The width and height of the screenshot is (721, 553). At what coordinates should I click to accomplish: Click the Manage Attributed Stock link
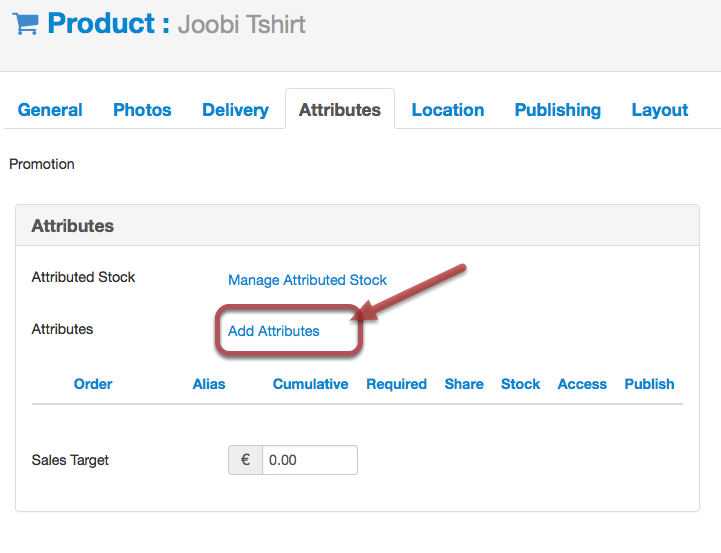point(307,280)
